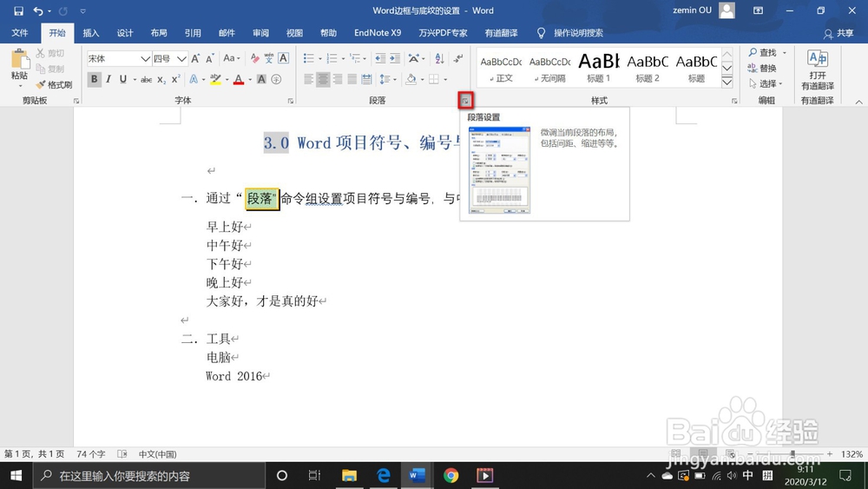868x489 pixels.
Task: Save the document with the floppy icon
Action: click(x=18, y=10)
